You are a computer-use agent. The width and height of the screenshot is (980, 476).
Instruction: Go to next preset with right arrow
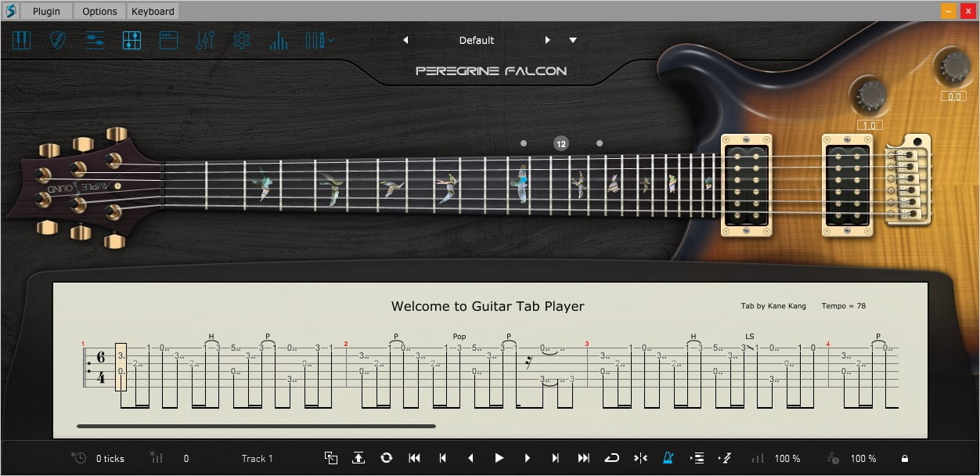547,41
